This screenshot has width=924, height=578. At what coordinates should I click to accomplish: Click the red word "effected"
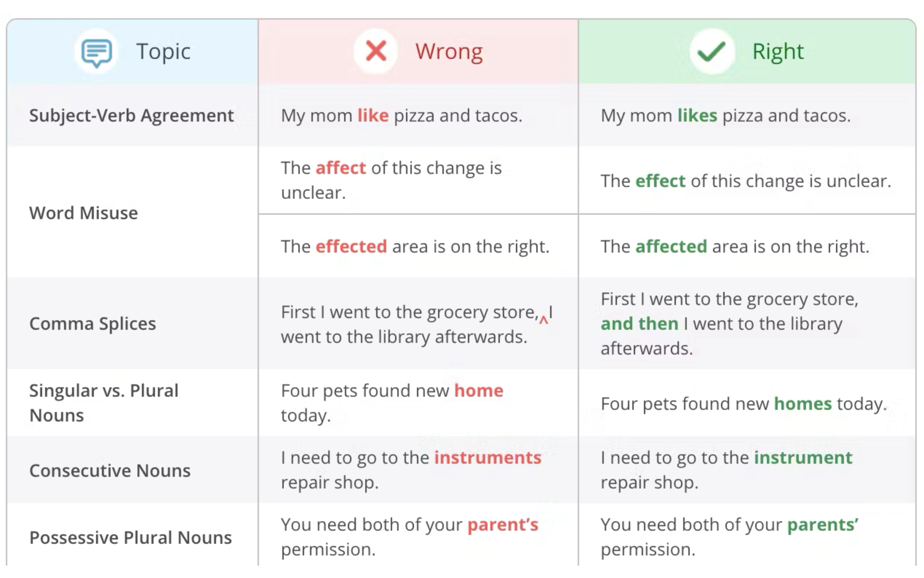pyautogui.click(x=351, y=246)
